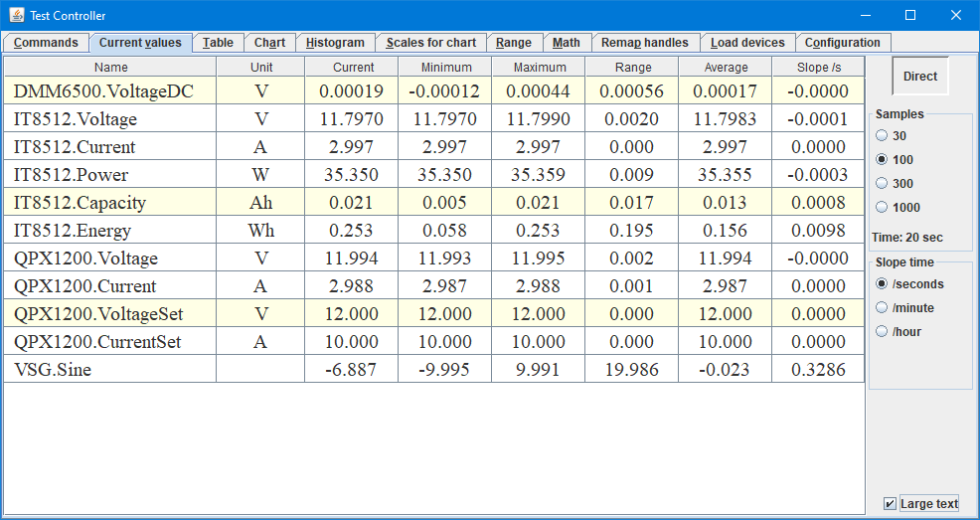This screenshot has width=980, height=520.
Task: Click the Current column header
Action: 353,67
